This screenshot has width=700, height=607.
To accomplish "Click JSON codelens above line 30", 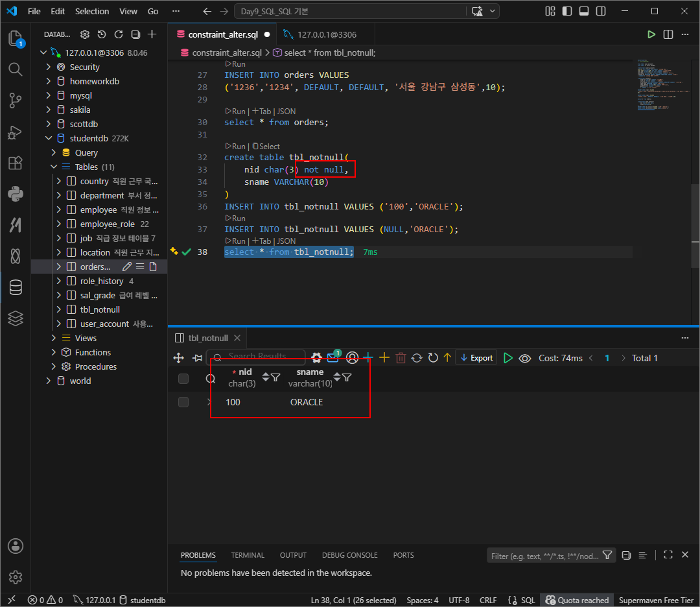I will pyautogui.click(x=286, y=111).
